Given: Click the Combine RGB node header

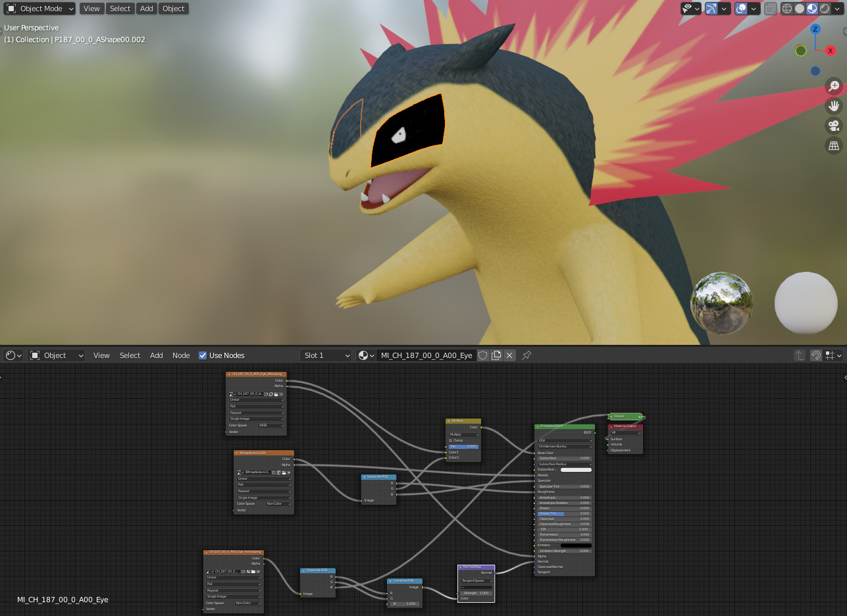Looking at the screenshot, I should pos(405,581).
